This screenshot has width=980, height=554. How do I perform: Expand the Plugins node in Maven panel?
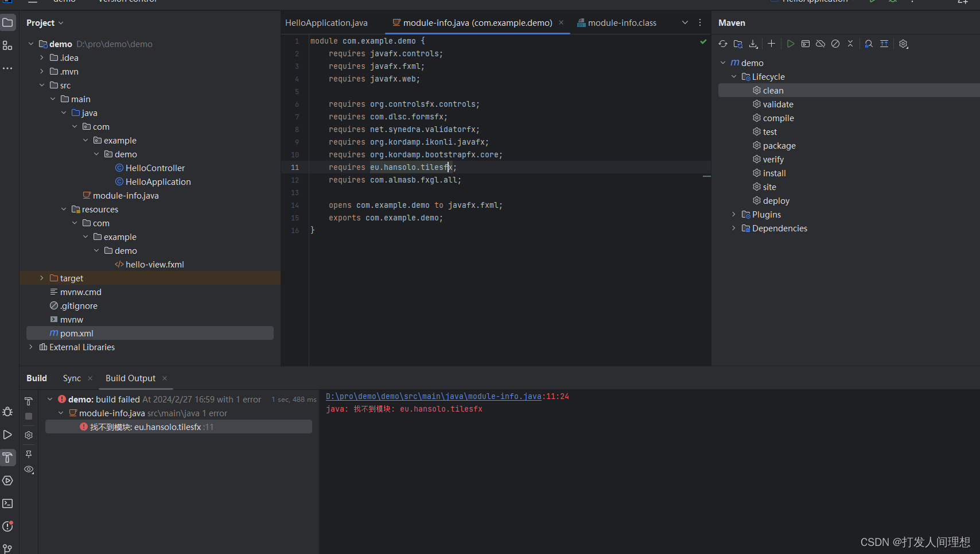pos(733,214)
